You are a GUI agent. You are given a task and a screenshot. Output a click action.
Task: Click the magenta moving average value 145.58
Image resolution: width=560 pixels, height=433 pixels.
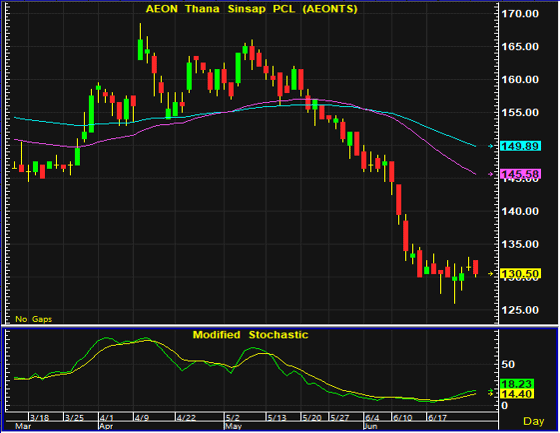[x=520, y=174]
